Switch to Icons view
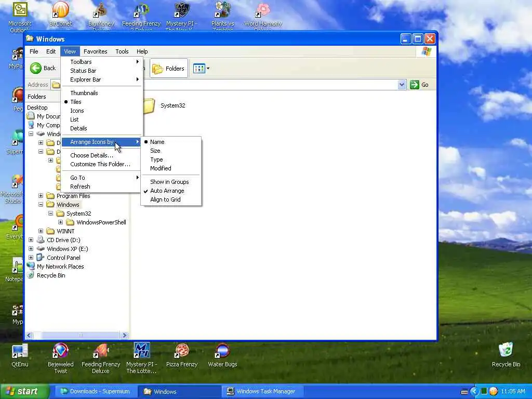The image size is (532, 399). point(101,111)
